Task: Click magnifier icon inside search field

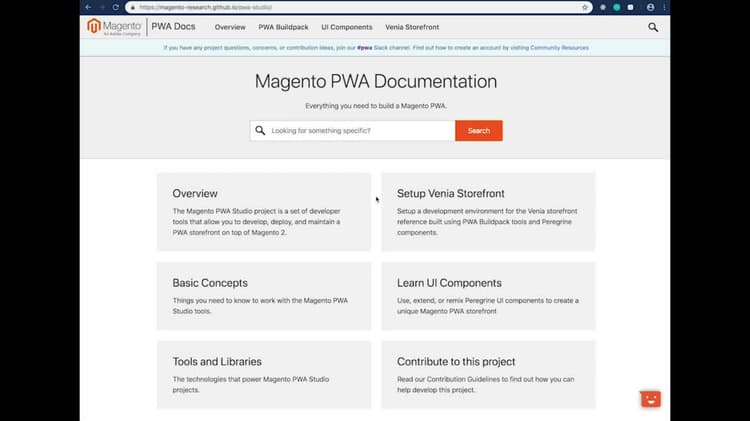Action: [x=260, y=131]
